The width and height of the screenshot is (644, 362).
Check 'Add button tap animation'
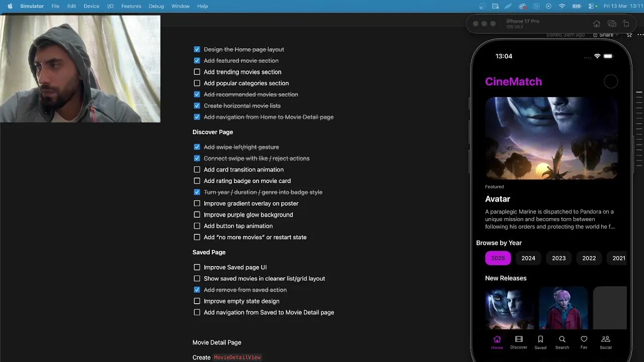pyautogui.click(x=197, y=226)
